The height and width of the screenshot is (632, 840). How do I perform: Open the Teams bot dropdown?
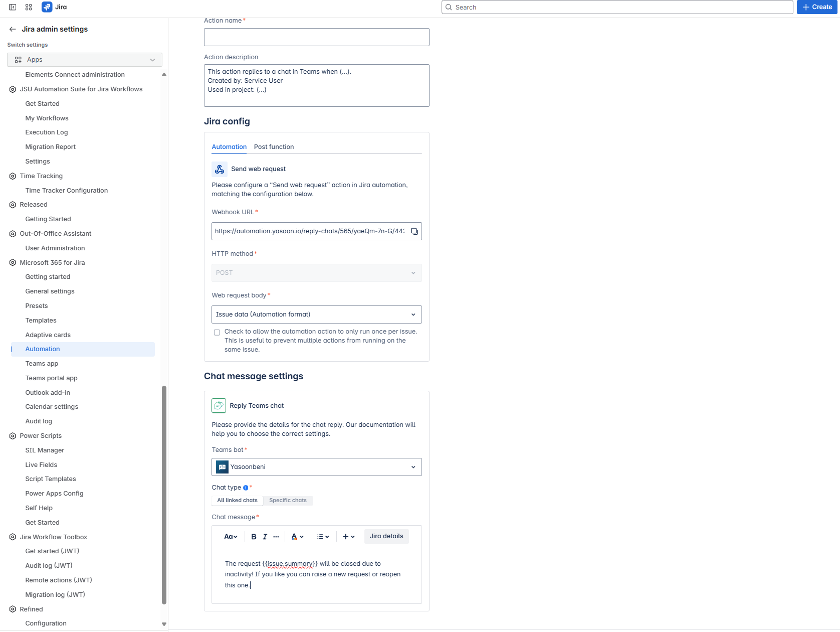coord(316,467)
